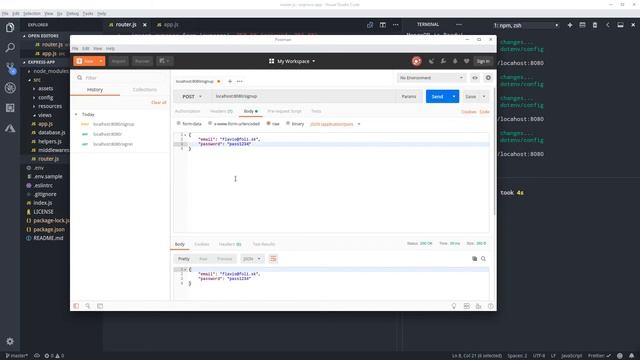Kill the VS Code terminal with trash icon
The height and width of the screenshot is (360, 640).
[x=595, y=25]
